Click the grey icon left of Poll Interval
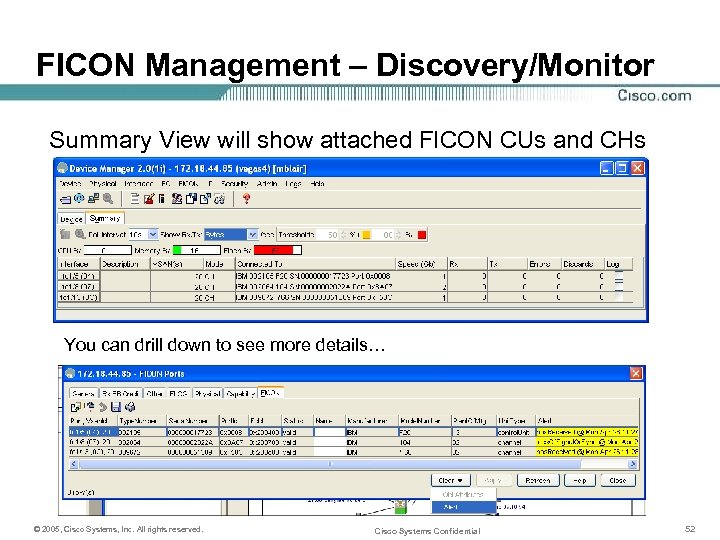Viewport: 720px width, 540px height. 65,234
